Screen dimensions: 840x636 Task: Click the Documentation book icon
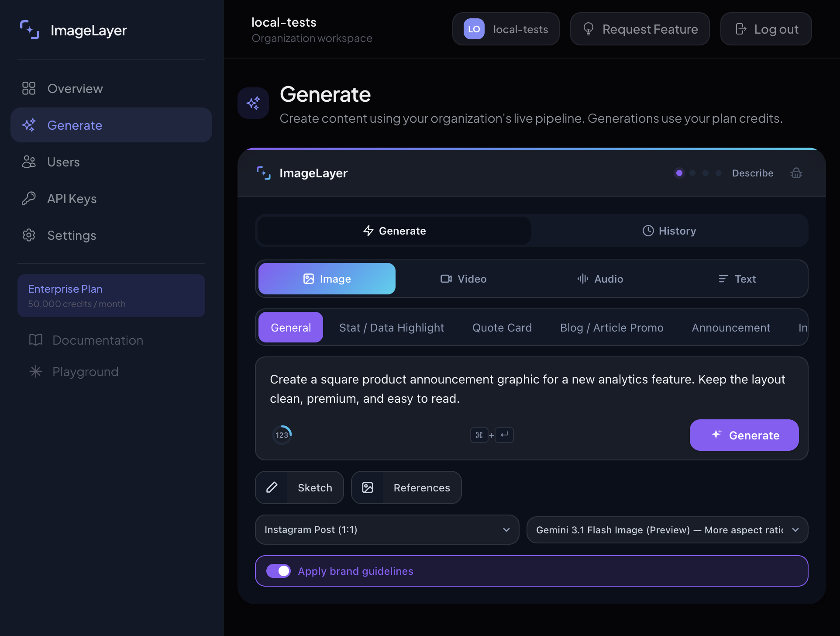(36, 340)
